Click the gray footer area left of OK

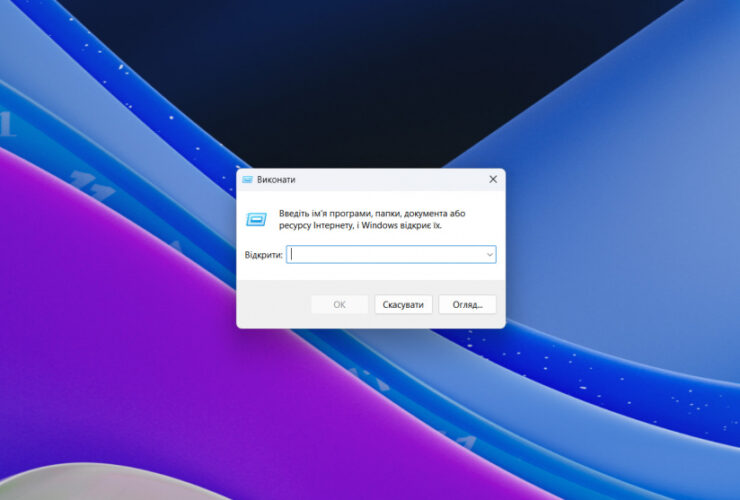tap(272, 304)
